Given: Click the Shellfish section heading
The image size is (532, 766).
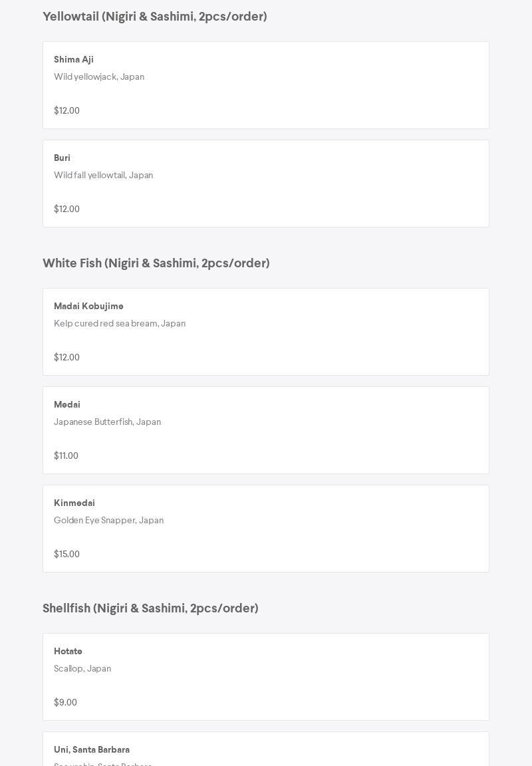Looking at the screenshot, I should [150, 608].
